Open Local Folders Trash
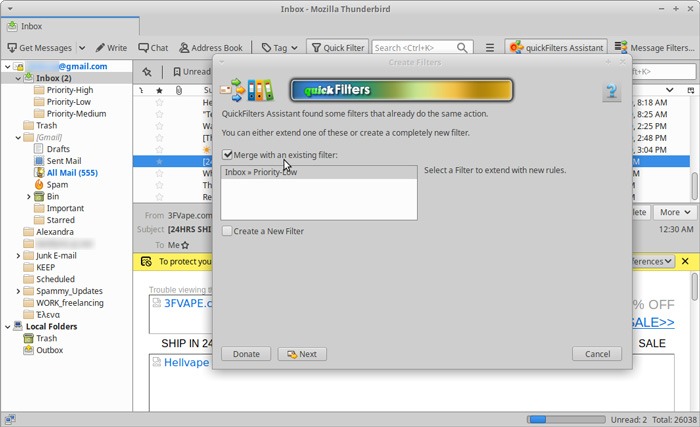The width and height of the screenshot is (700, 427). (46, 339)
